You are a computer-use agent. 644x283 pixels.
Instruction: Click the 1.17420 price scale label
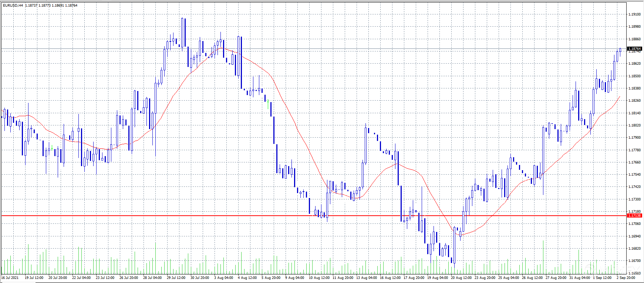(x=634, y=187)
